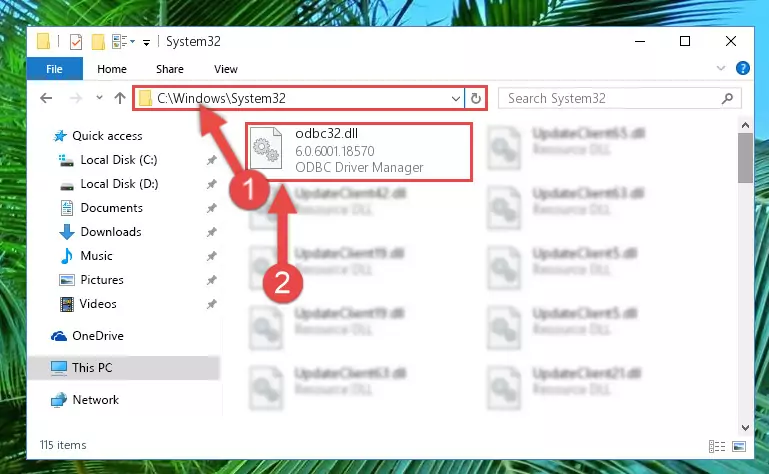769x474 pixels.
Task: Click the Forward navigation arrow
Action: (76, 98)
